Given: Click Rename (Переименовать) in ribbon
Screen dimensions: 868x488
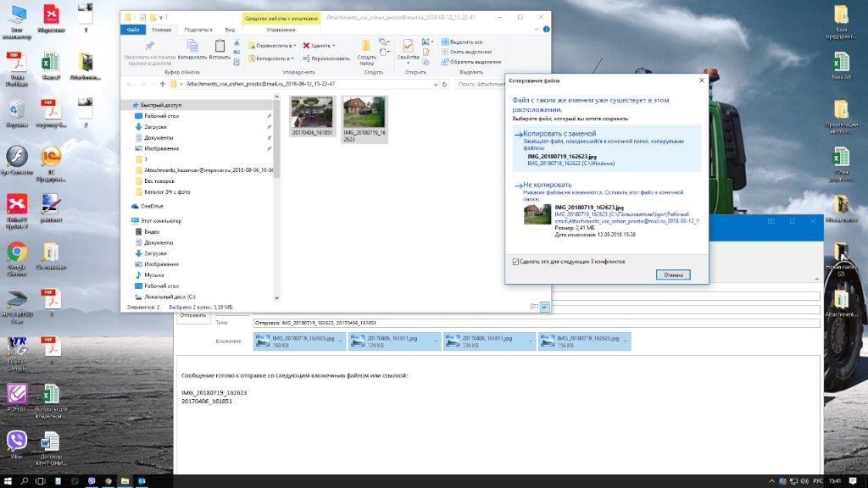Looking at the screenshot, I should pyautogui.click(x=326, y=58).
